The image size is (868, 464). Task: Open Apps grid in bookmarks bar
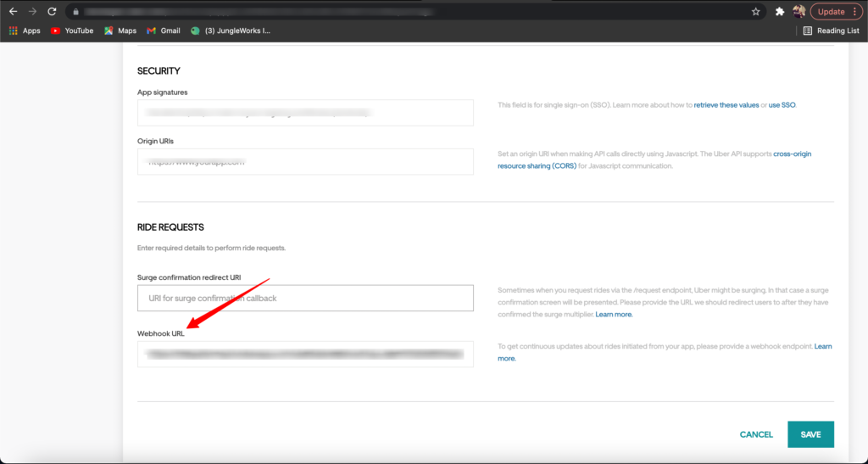(x=25, y=31)
